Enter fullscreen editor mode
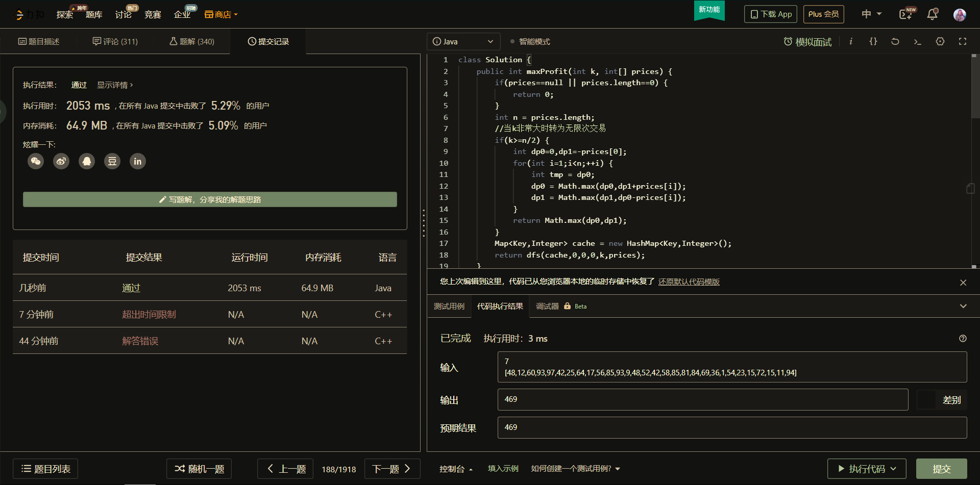The image size is (980, 485). click(x=963, y=41)
